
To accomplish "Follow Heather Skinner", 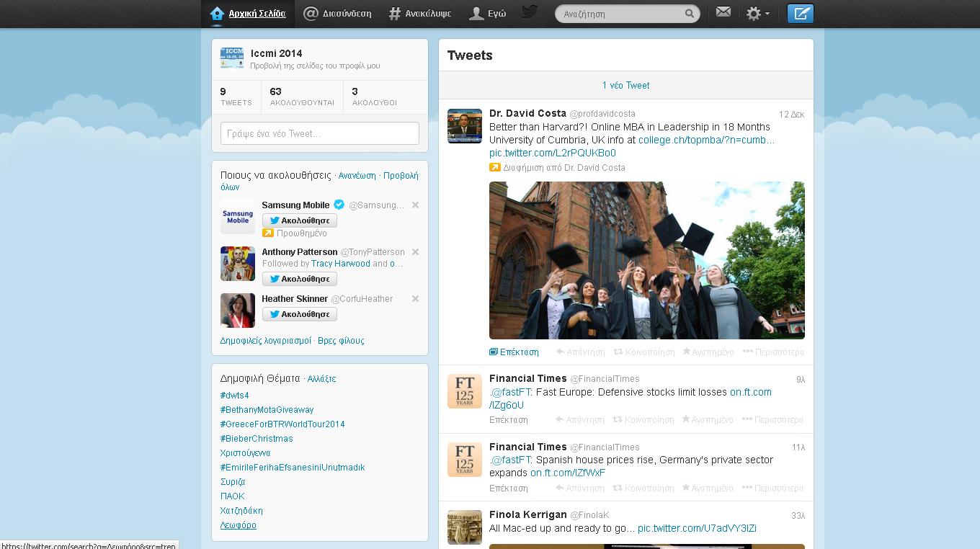I will 299,314.
